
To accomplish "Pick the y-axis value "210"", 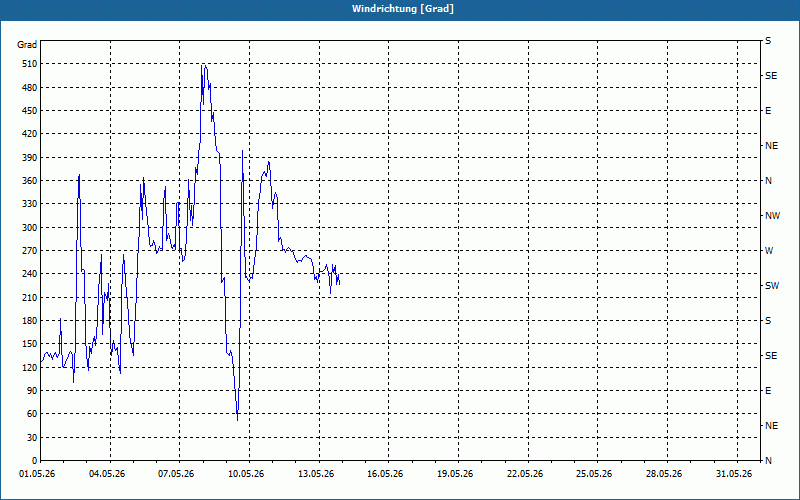I will click(x=29, y=297).
